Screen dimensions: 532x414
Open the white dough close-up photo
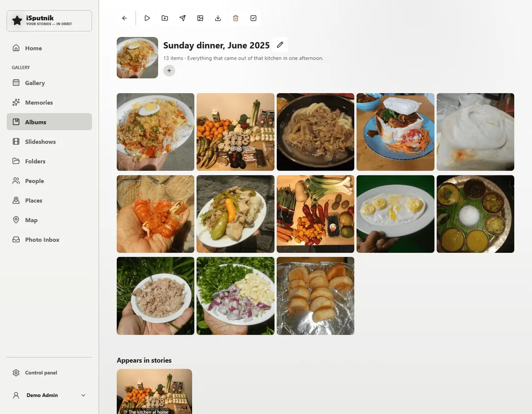(475, 132)
